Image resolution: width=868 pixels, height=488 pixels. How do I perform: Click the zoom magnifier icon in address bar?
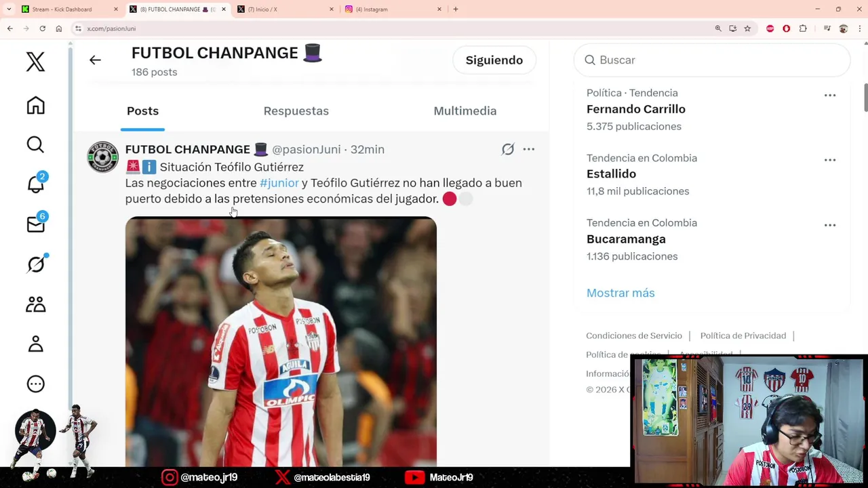[x=717, y=28]
